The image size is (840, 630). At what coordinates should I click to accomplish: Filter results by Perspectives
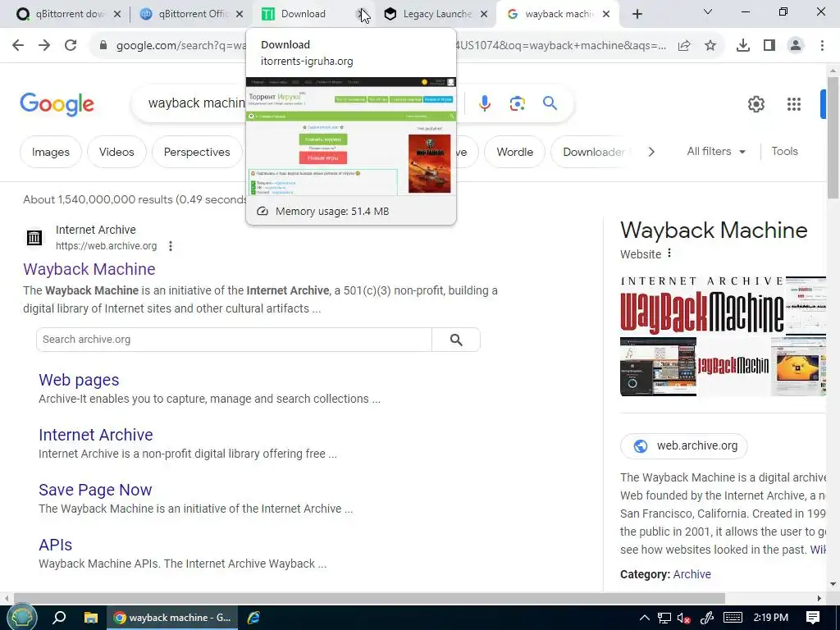point(197,152)
